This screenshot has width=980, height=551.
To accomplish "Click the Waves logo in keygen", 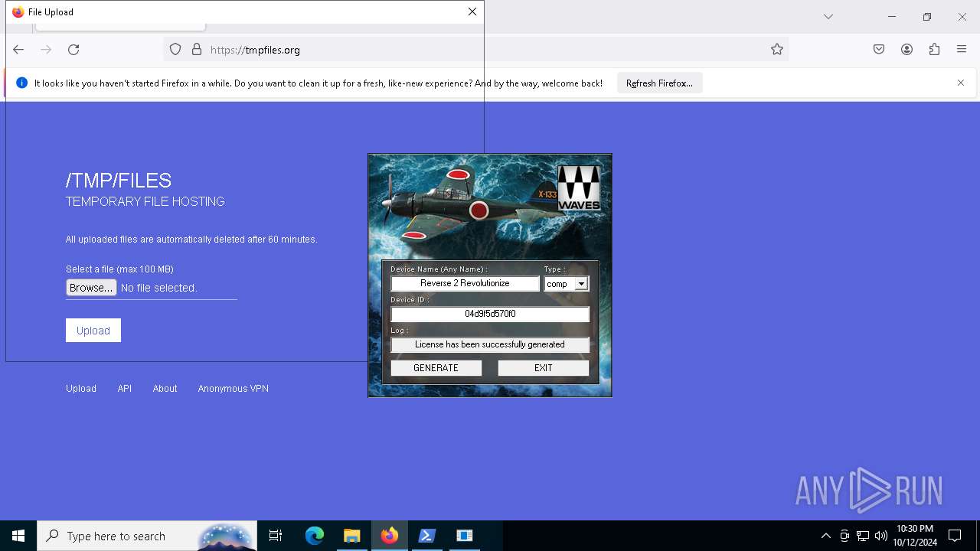I will pyautogui.click(x=579, y=187).
